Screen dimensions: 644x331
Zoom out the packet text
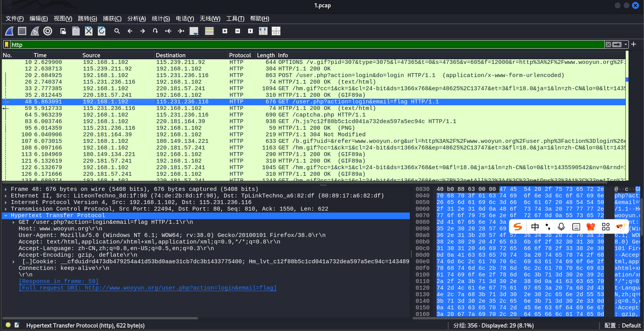(x=238, y=31)
